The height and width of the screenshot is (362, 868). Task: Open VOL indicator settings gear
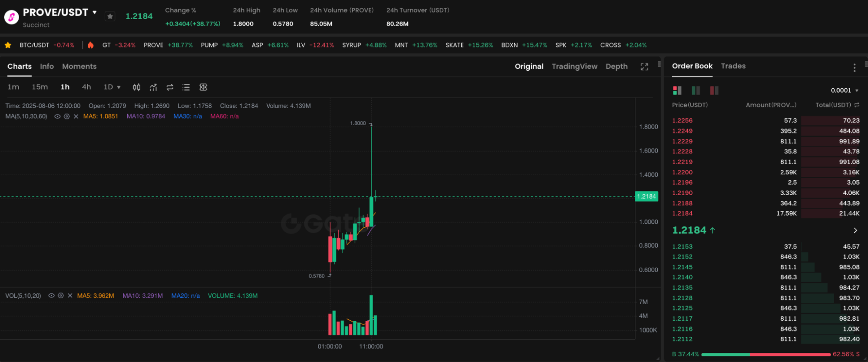[61, 296]
